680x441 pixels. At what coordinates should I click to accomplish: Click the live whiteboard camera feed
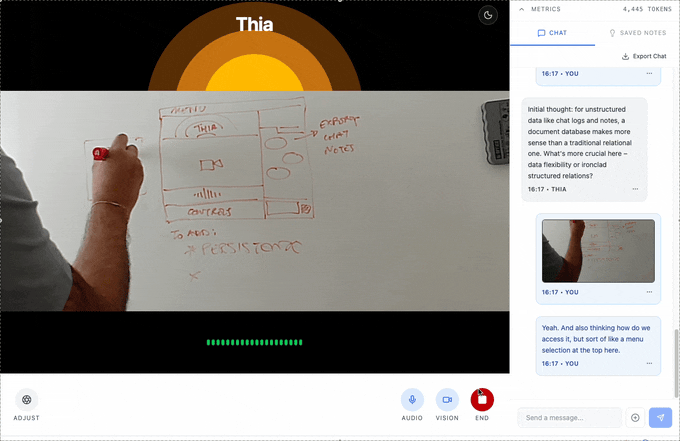click(255, 201)
